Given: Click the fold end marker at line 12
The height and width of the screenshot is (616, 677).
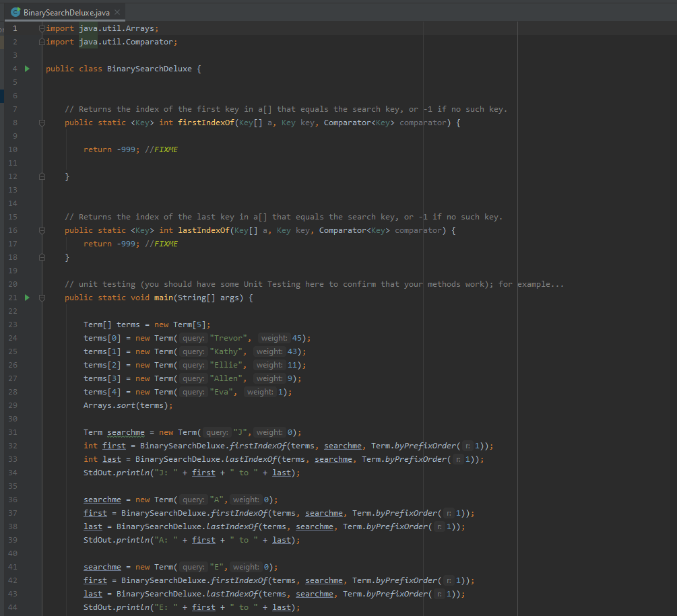Looking at the screenshot, I should pos(42,176).
